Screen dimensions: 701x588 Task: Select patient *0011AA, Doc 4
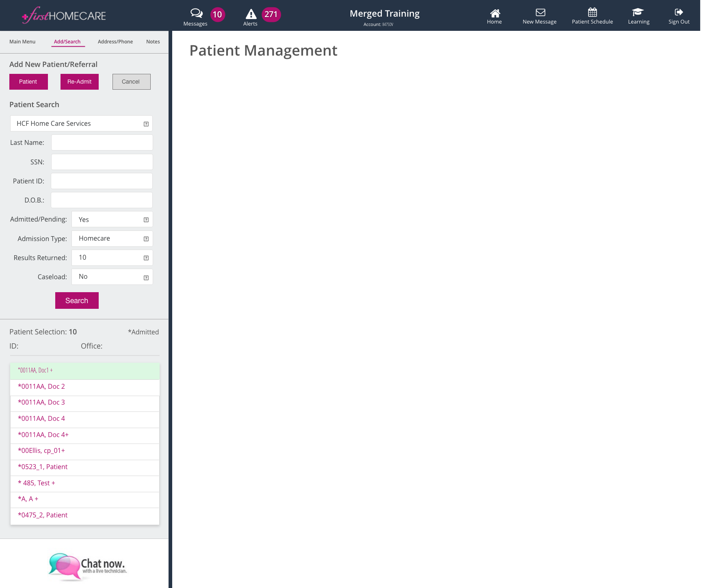click(85, 420)
